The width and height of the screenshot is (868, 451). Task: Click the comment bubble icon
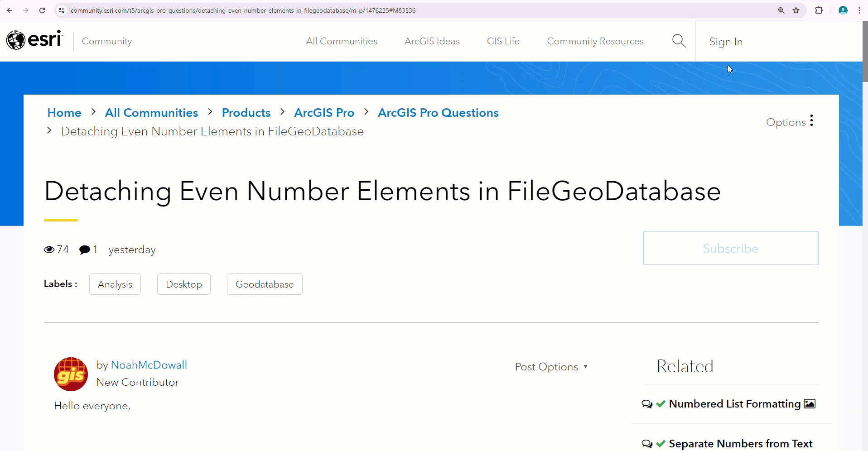point(84,249)
